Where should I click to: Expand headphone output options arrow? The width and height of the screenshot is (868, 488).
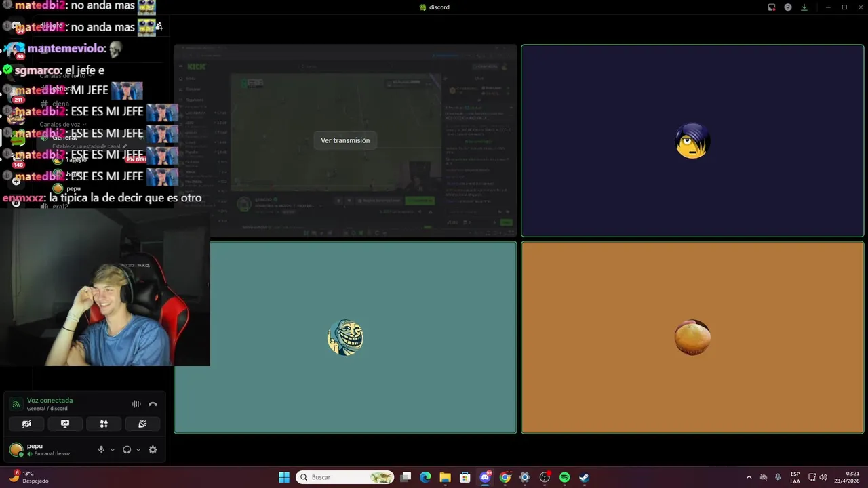138,449
